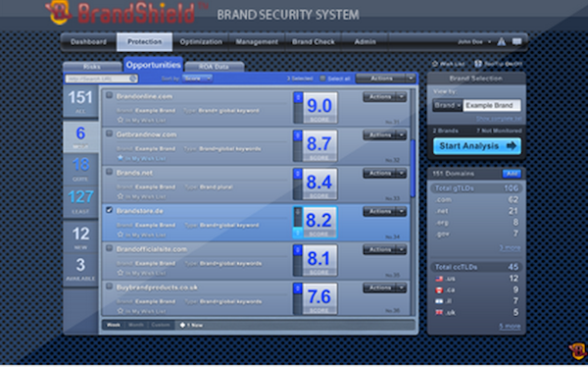Tick the Select all checkbox
The height and width of the screenshot is (367, 588).
coord(322,79)
